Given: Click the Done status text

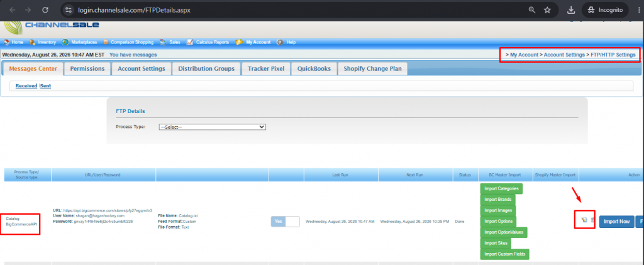Looking at the screenshot, I should click(460, 221).
